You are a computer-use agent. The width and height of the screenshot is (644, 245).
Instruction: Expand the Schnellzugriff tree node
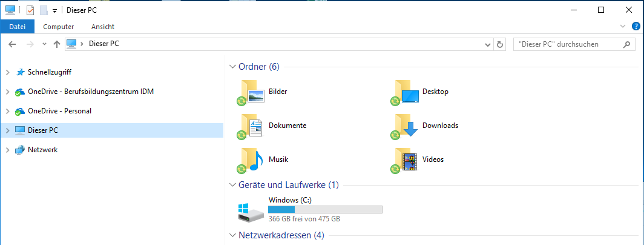tap(7, 73)
